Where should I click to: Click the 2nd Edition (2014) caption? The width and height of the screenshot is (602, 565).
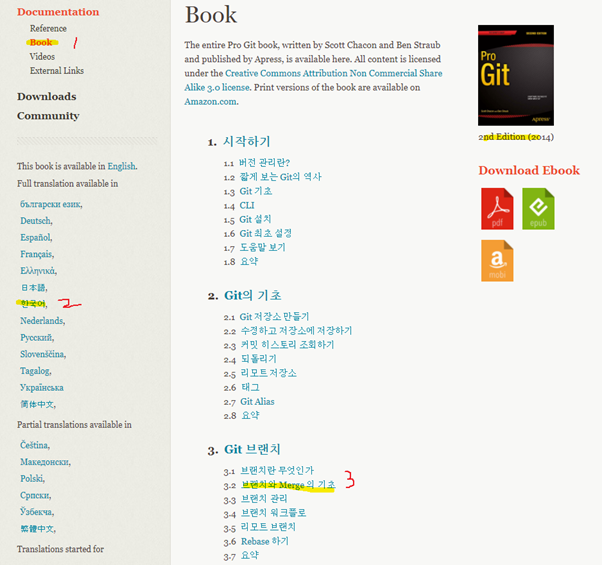[x=516, y=137]
